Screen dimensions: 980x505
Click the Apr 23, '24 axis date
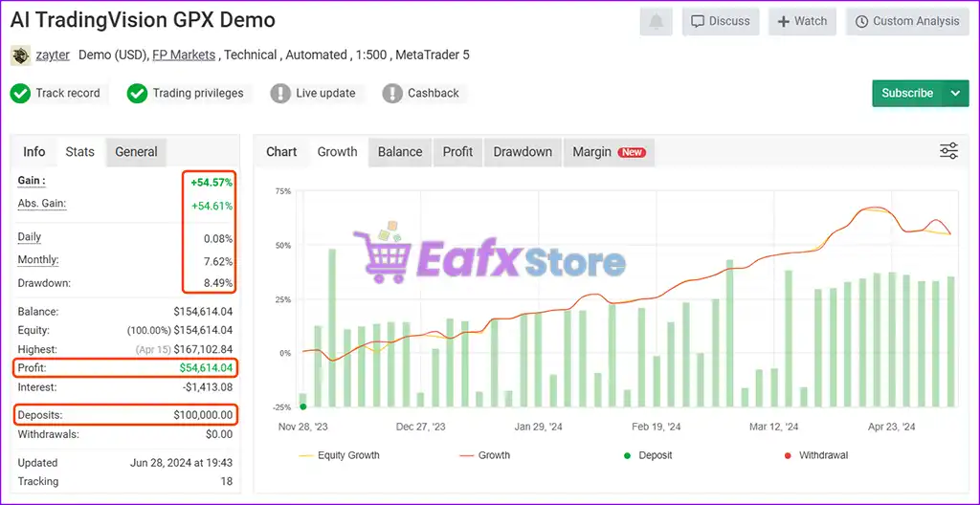click(892, 428)
